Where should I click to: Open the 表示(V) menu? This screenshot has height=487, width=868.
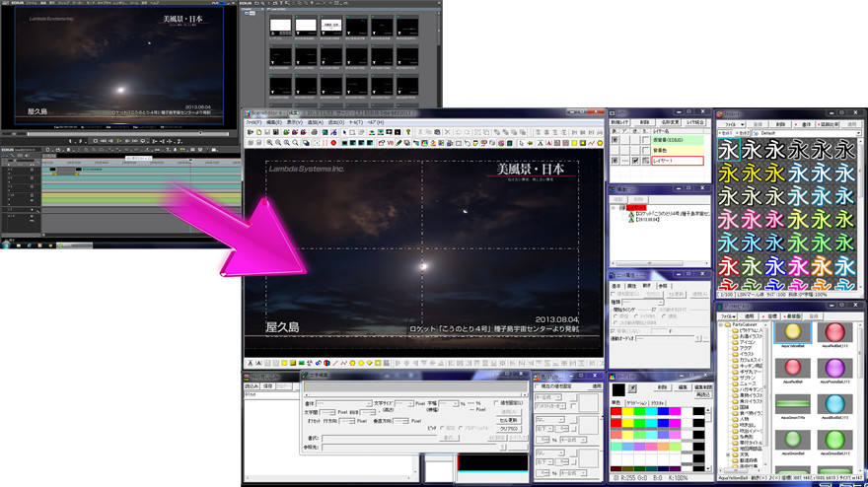click(x=294, y=122)
